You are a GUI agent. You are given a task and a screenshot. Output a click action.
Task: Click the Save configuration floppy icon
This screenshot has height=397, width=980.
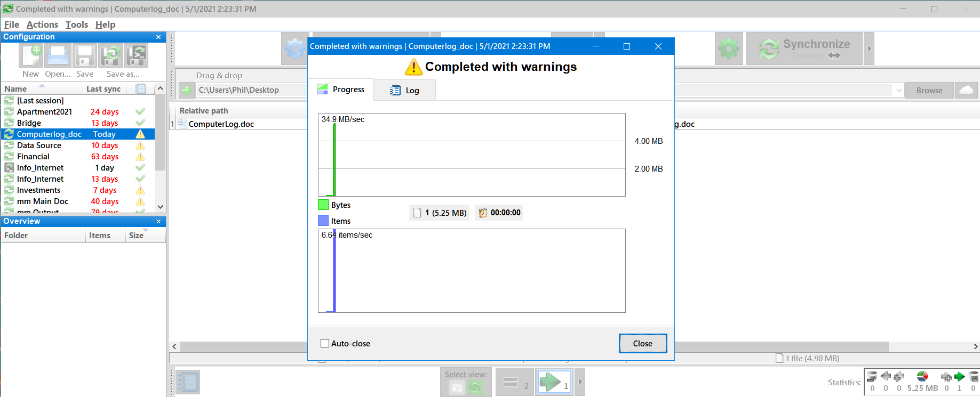[x=85, y=56]
